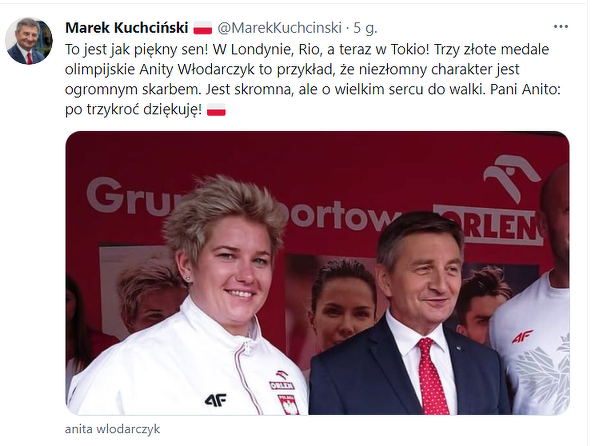
Task: Open the Marek Kuchciński display name link
Action: pyautogui.click(x=127, y=28)
